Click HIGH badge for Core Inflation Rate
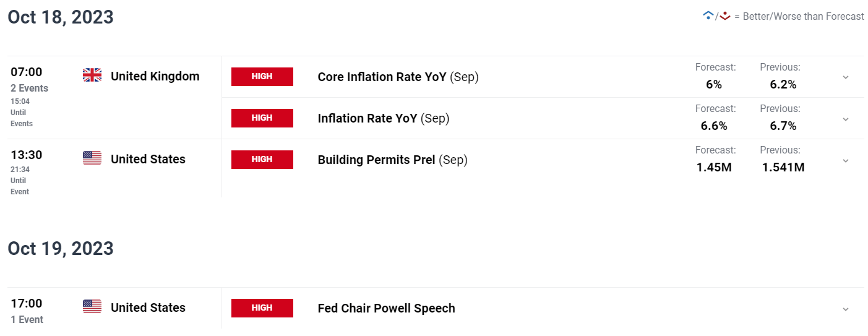Screen dimensions: 868x336 click(262, 77)
